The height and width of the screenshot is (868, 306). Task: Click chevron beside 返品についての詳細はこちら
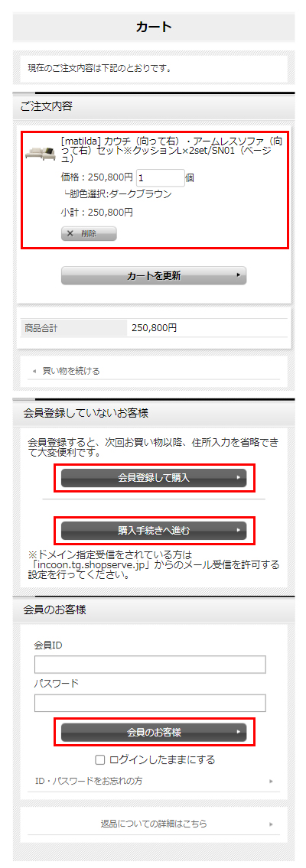(x=271, y=824)
